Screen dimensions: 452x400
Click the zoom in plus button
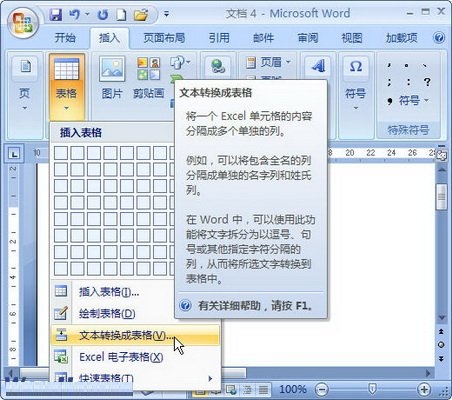tap(424, 389)
